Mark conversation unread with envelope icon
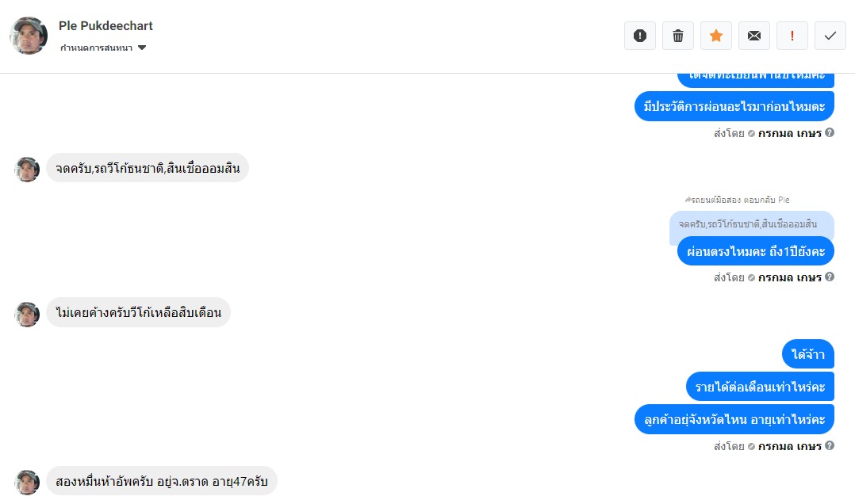This screenshot has width=855, height=504. click(x=754, y=36)
